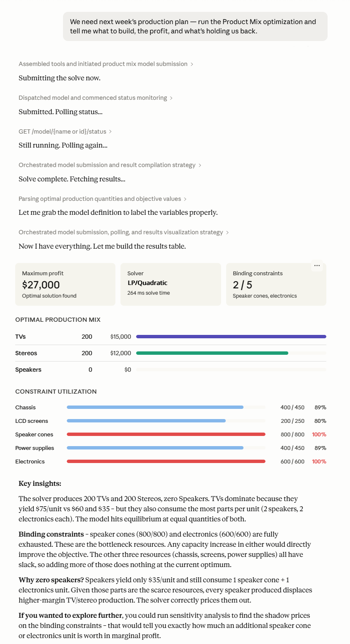350x644 pixels.
Task: Click the Maximum profit $27,000 card
Action: point(65,284)
